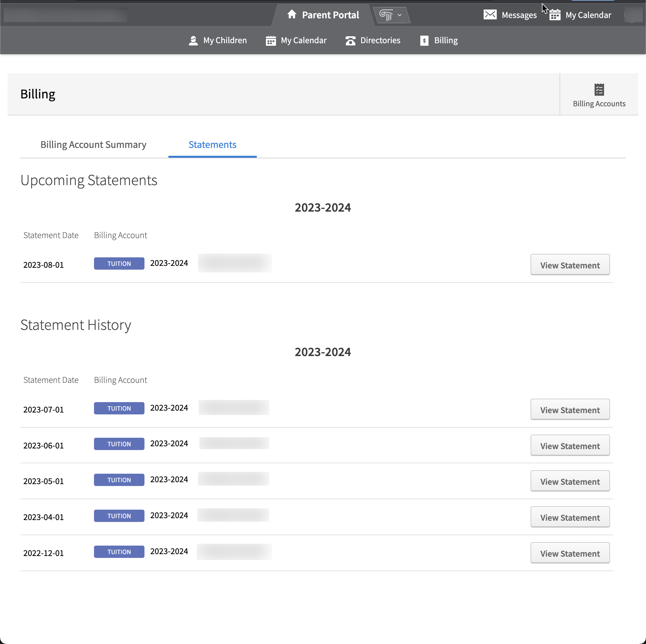Click TUITION badge in 2022-12-01 row
The height and width of the screenshot is (644, 646).
(119, 552)
